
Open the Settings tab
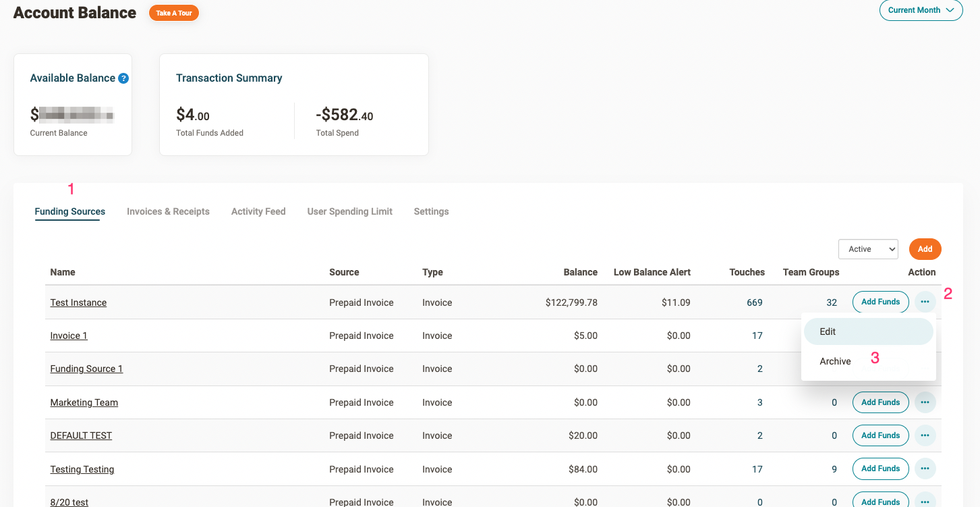pos(431,211)
